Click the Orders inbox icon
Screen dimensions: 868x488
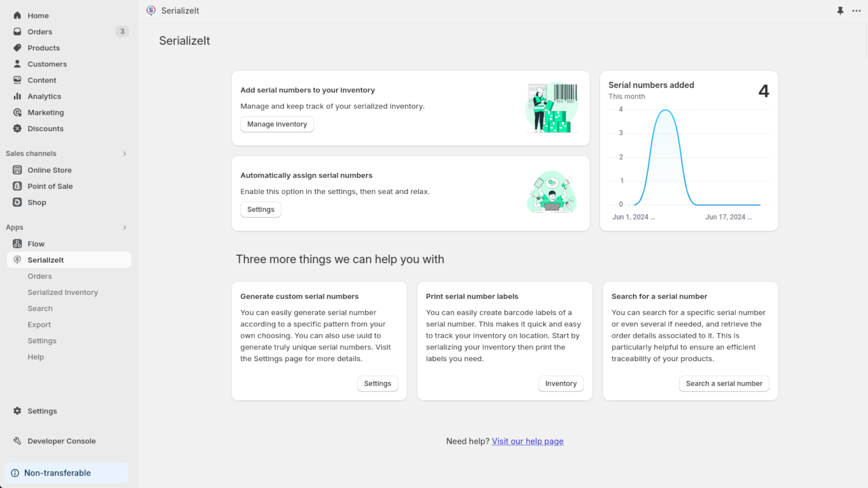pyautogui.click(x=17, y=31)
